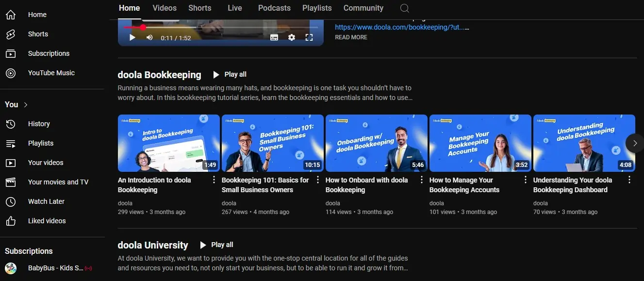Switch to the Live tab
The width and height of the screenshot is (644, 281).
pos(234,8)
